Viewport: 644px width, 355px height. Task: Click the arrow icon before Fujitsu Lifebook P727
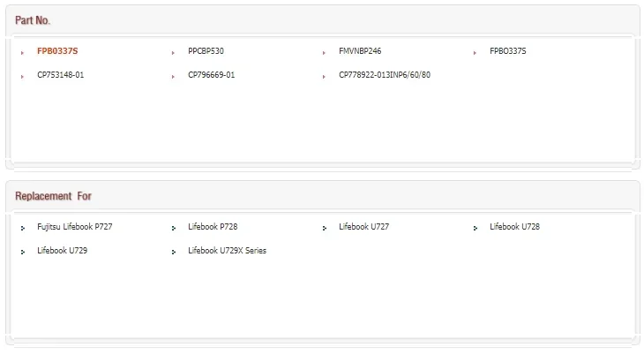point(22,229)
